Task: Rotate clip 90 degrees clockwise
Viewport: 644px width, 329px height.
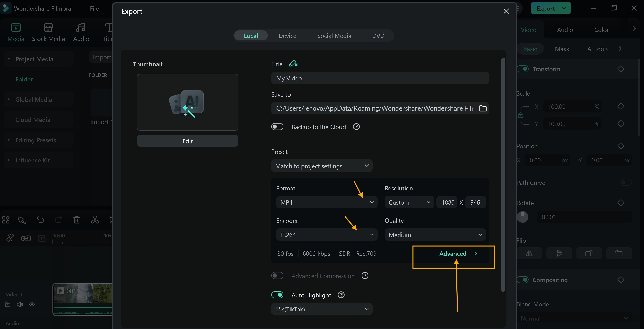Action: [x=589, y=253]
